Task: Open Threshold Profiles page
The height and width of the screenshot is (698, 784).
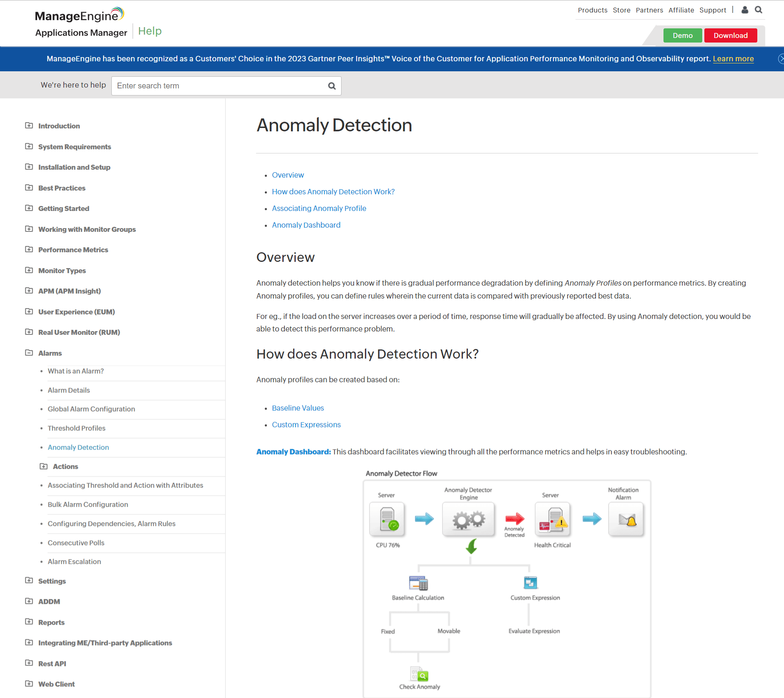Action: pos(76,428)
